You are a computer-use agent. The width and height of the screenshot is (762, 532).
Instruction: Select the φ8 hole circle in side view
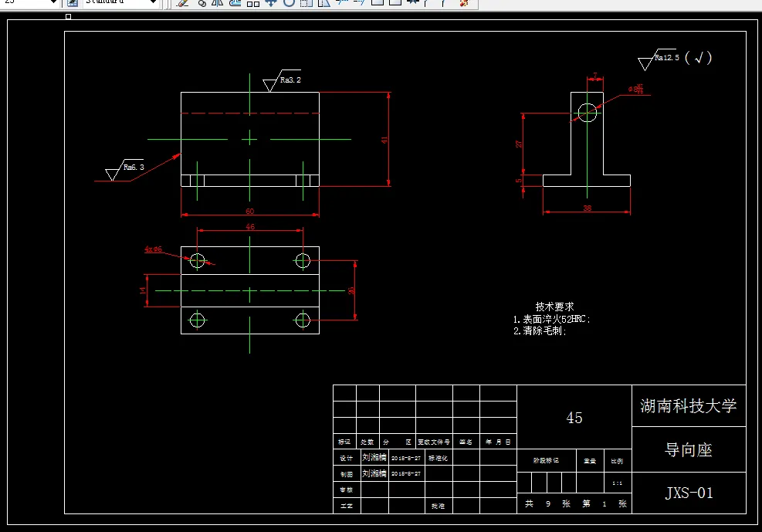click(x=587, y=113)
